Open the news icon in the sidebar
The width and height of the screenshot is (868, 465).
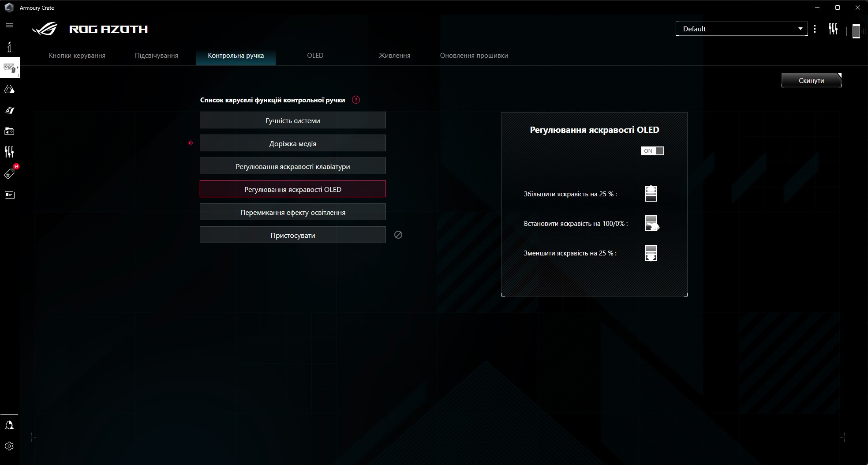(9, 195)
